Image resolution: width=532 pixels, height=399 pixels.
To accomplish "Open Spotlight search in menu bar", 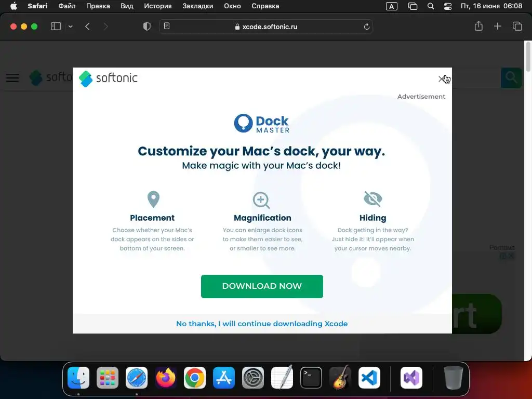I will (431, 6).
